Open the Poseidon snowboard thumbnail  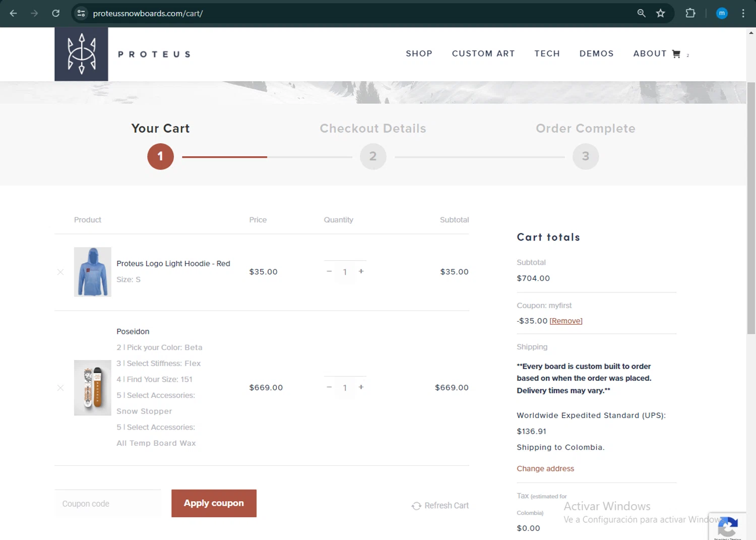point(93,388)
